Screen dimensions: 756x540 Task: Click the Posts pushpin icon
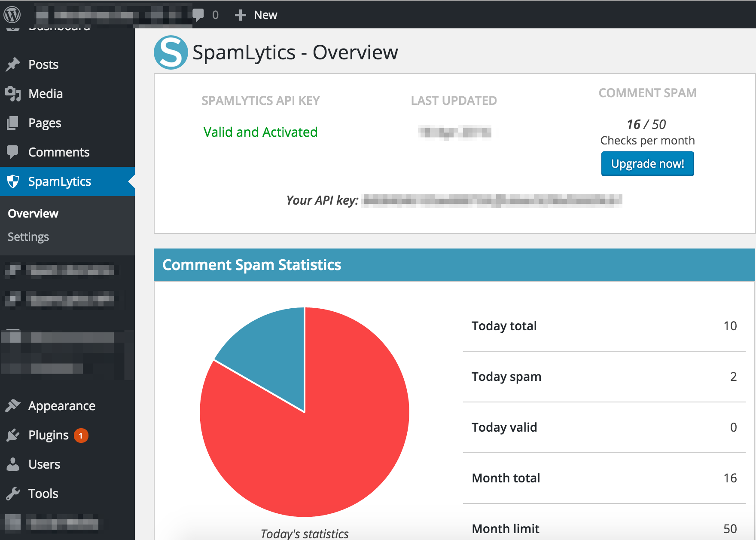pos(13,64)
